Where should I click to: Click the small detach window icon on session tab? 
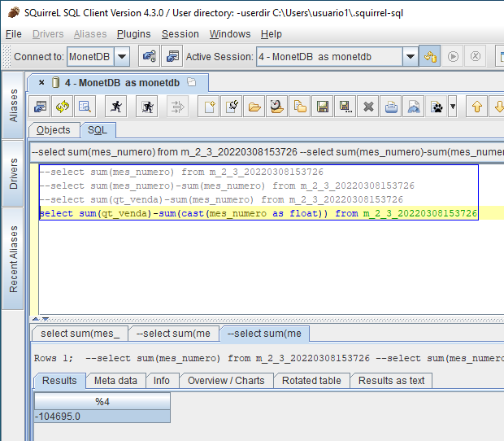tap(192, 81)
